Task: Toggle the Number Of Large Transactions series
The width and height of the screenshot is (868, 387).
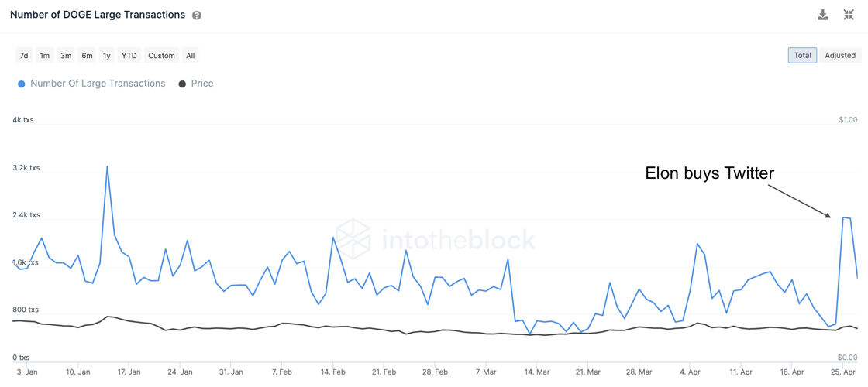Action: click(97, 84)
